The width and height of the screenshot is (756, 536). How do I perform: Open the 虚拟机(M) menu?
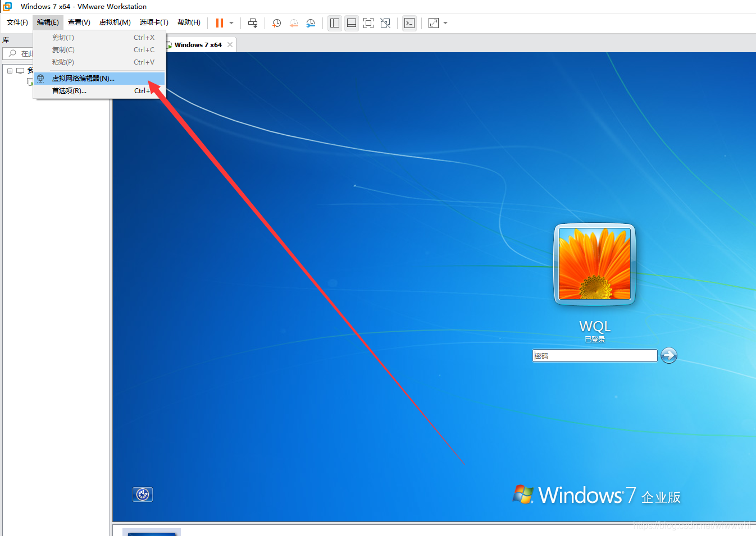click(115, 22)
